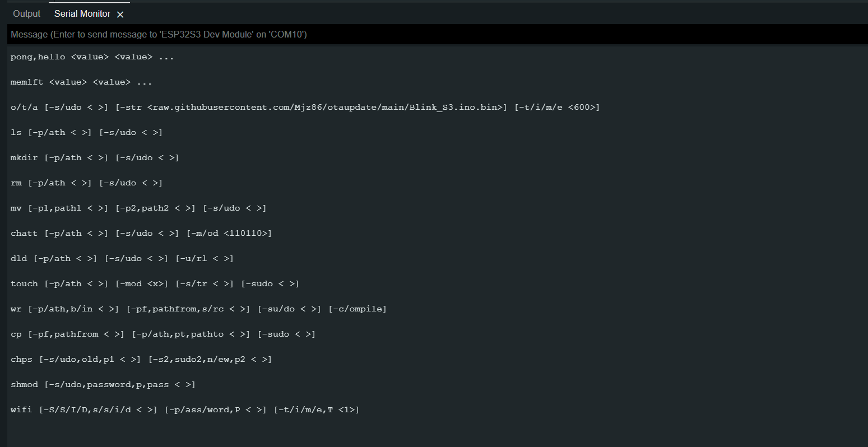Click the 'mv [-p1,path1 < >]' line
This screenshot has height=447, width=868.
point(138,208)
